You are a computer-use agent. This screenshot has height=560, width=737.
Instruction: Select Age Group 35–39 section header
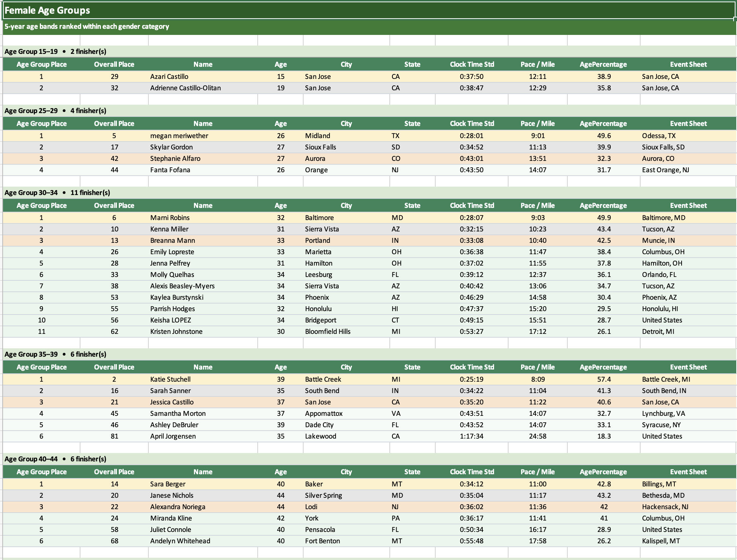[55, 354]
